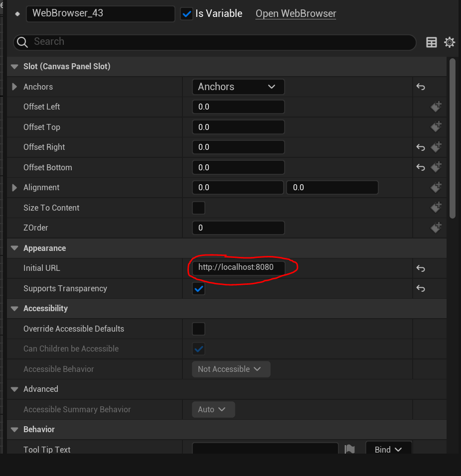Viewport: 461px width, 476px height.
Task: Click the Alignment Y value field
Action: click(332, 187)
